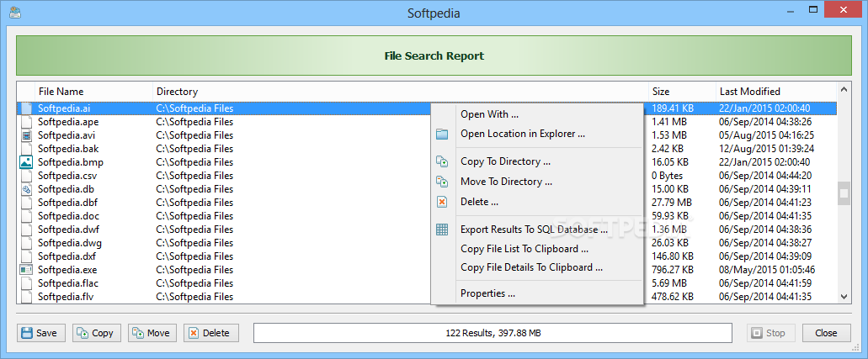Click the Save button
The image size is (868, 359).
point(40,333)
